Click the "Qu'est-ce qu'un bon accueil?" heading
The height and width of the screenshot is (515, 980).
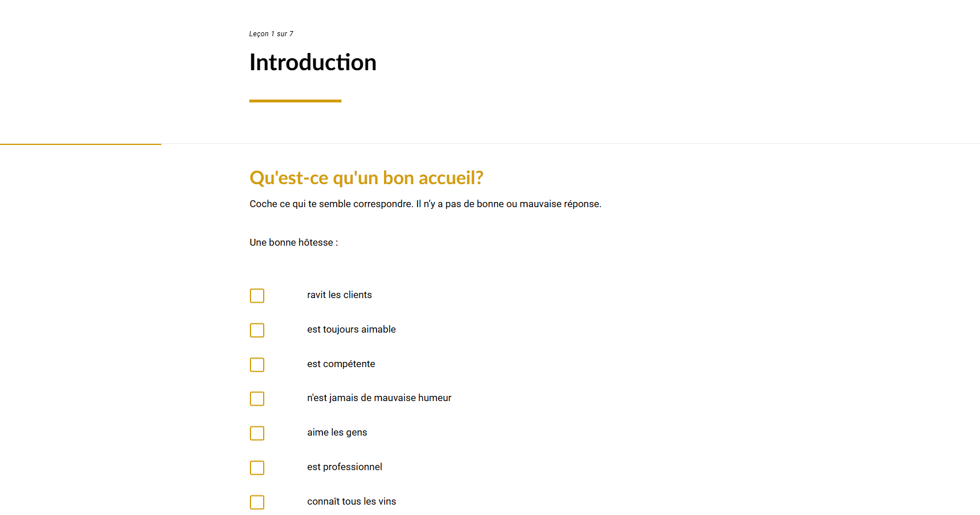[366, 178]
